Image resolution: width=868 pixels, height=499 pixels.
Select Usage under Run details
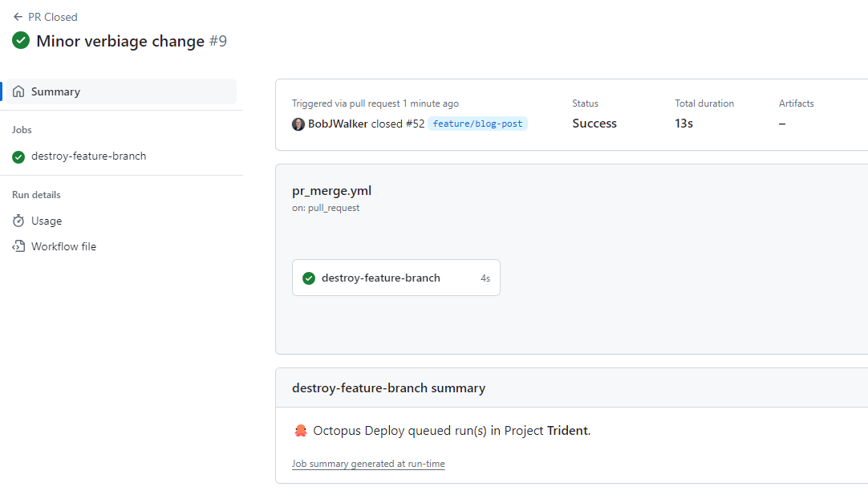coord(44,221)
